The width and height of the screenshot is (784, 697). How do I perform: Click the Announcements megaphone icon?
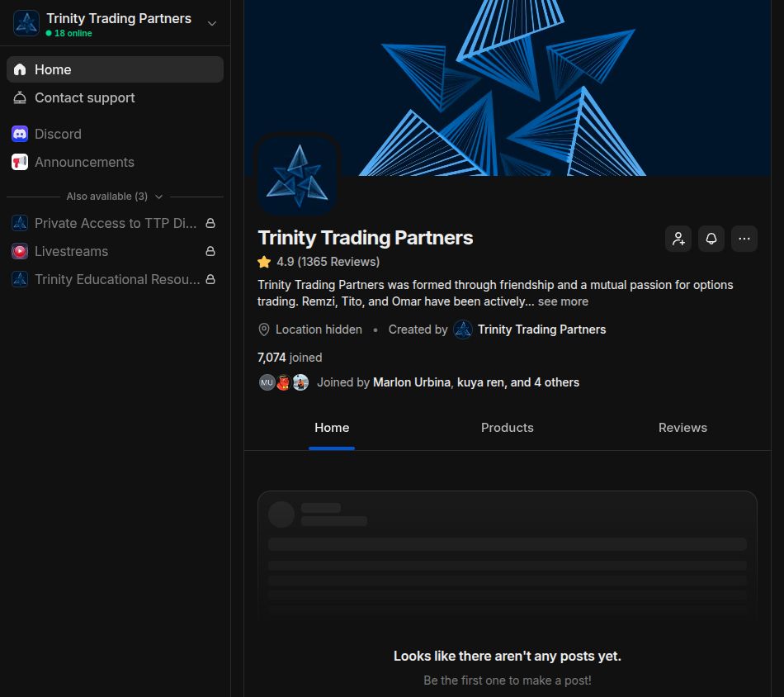[20, 162]
